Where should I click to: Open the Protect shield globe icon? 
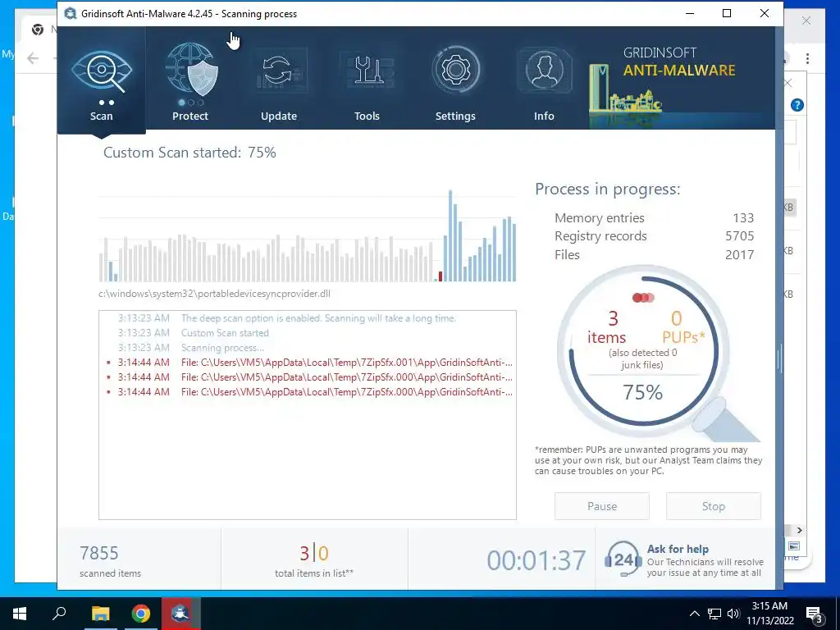tap(192, 70)
